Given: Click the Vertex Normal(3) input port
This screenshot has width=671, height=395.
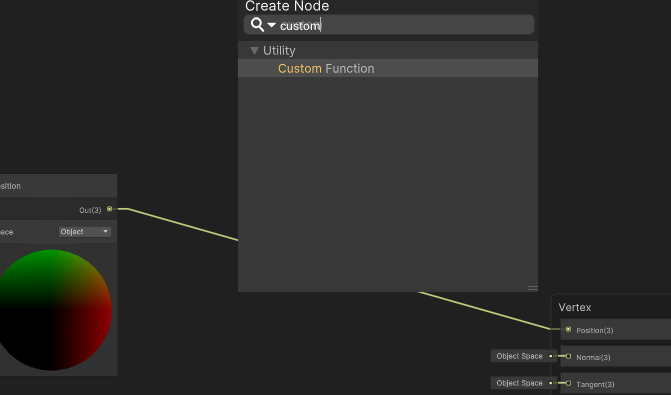Looking at the screenshot, I should [568, 356].
